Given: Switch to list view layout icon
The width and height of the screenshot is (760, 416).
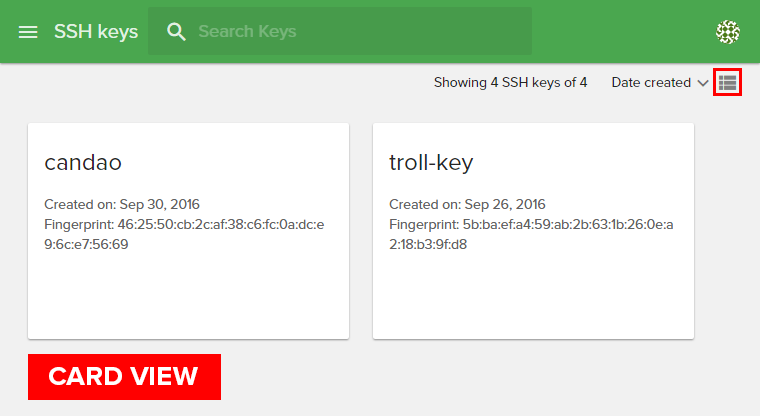Looking at the screenshot, I should 727,83.
